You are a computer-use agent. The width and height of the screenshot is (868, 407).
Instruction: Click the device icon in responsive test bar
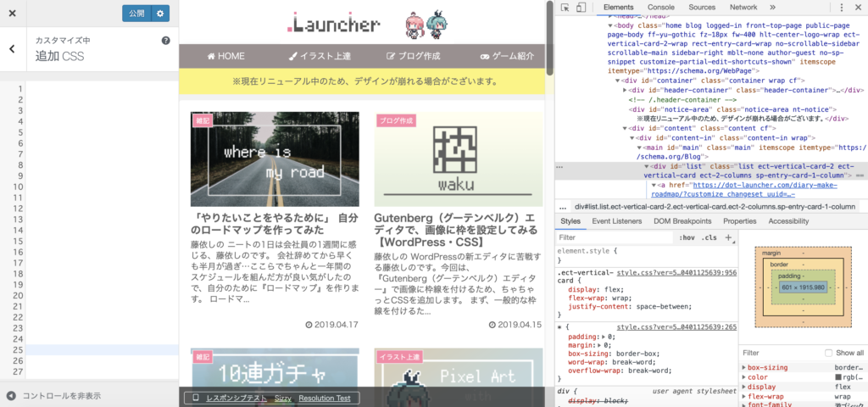pyautogui.click(x=196, y=399)
